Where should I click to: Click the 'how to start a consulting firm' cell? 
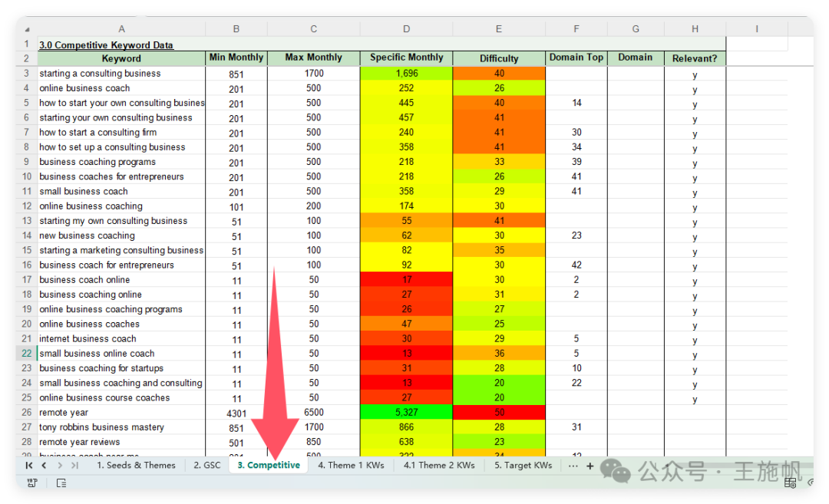point(121,133)
